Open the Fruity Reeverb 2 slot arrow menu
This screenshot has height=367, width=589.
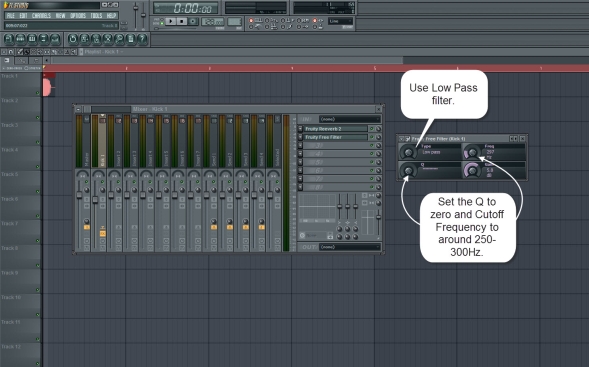click(301, 128)
